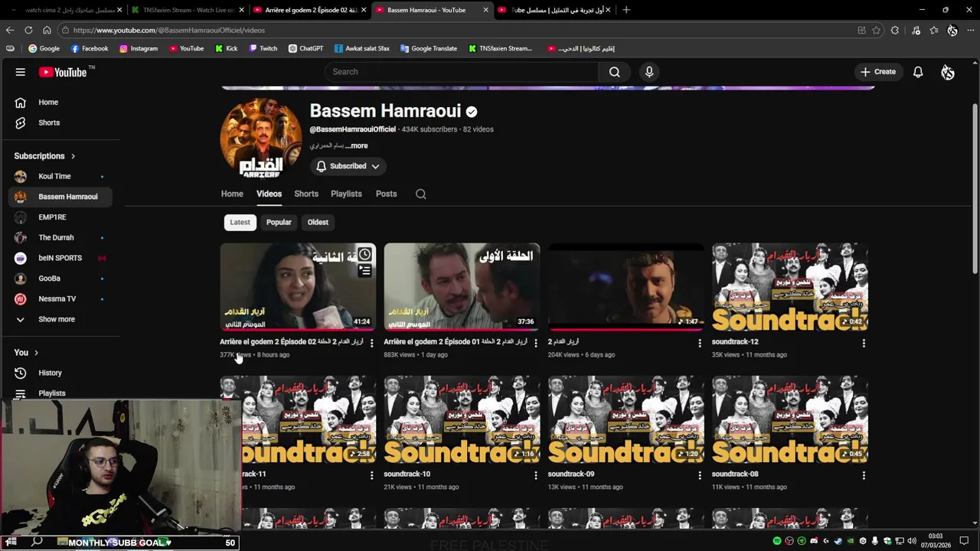This screenshot has height=551, width=980.
Task: Open Koul Time subscription
Action: click(x=60, y=176)
